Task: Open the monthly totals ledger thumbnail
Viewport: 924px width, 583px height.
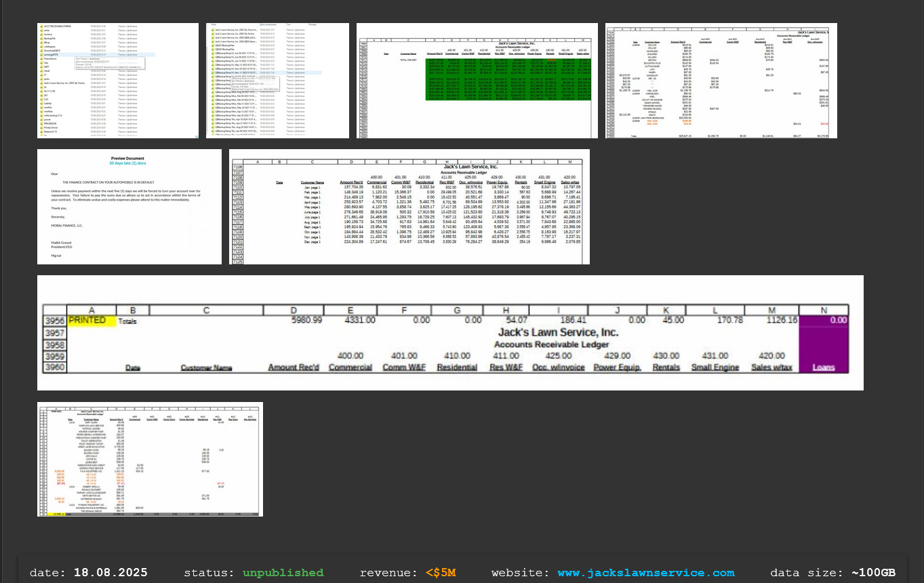Action: pos(409,207)
